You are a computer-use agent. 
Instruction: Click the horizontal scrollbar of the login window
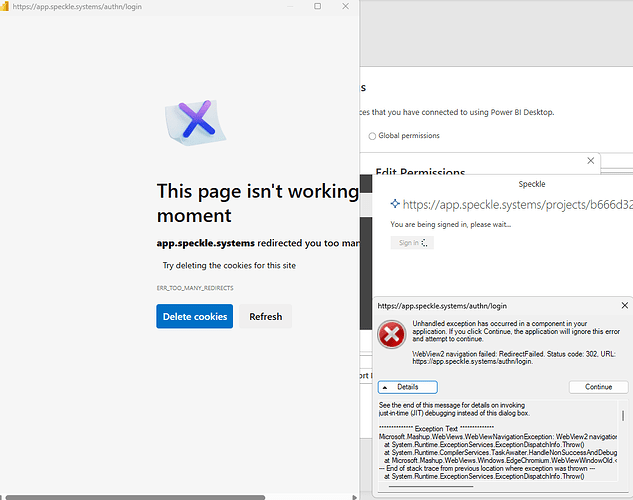pyautogui.click(x=135, y=497)
